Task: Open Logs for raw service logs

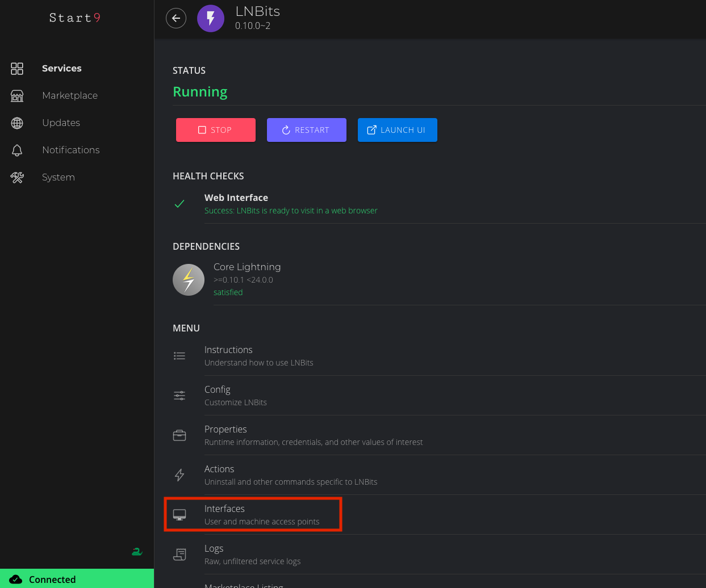Action: (x=214, y=555)
